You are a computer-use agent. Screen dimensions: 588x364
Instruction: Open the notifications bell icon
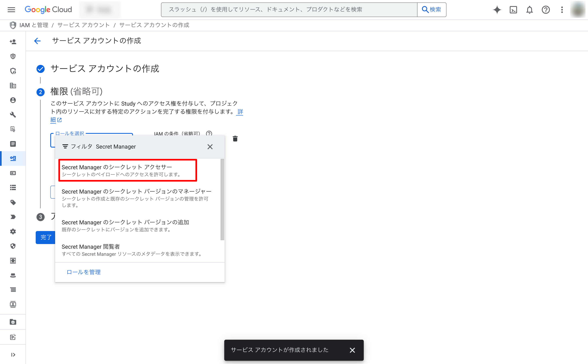pos(529,10)
